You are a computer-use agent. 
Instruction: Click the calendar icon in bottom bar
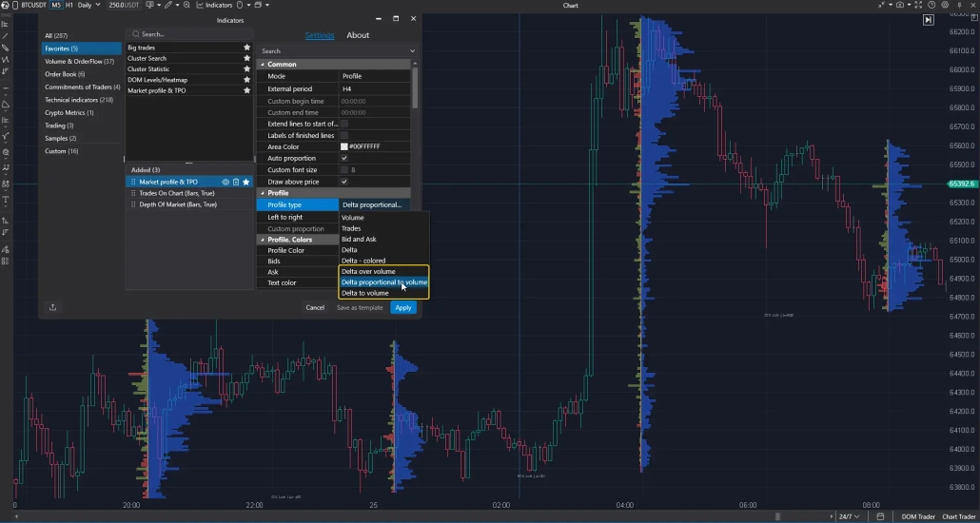[x=880, y=516]
